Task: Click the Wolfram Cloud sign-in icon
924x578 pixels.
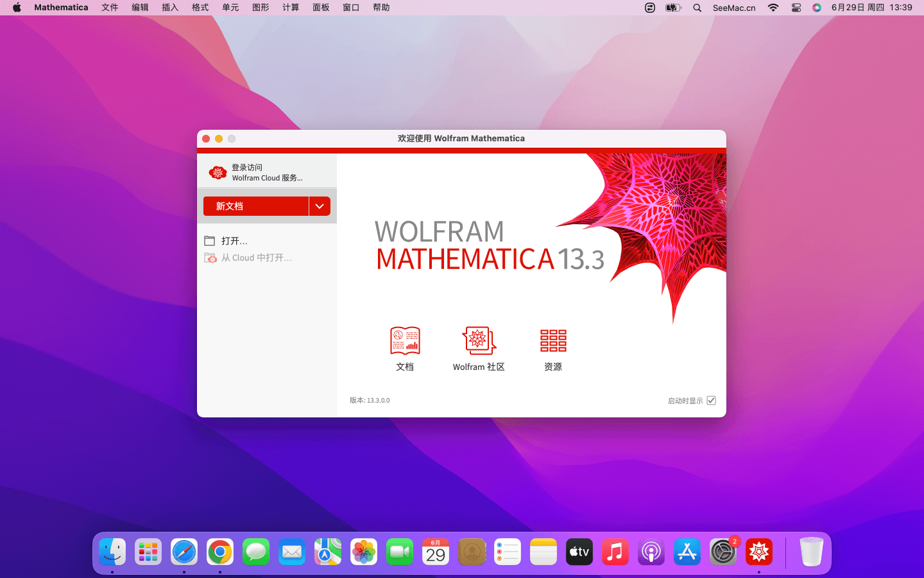Action: coord(218,173)
